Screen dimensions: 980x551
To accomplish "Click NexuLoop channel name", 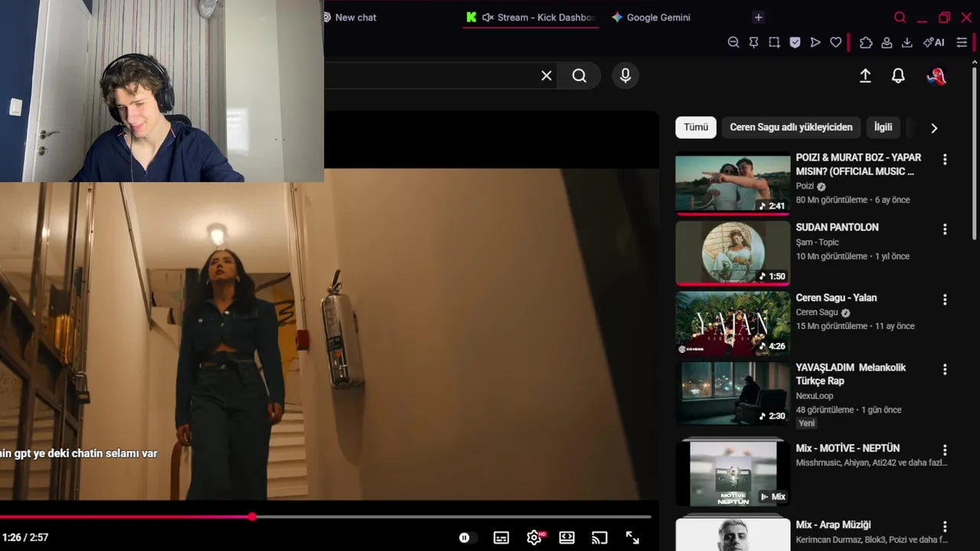I will point(814,396).
